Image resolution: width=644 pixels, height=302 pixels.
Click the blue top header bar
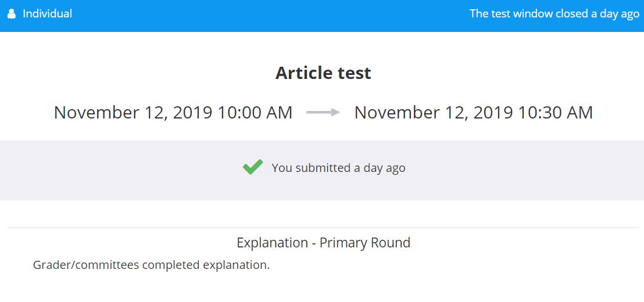point(322,16)
